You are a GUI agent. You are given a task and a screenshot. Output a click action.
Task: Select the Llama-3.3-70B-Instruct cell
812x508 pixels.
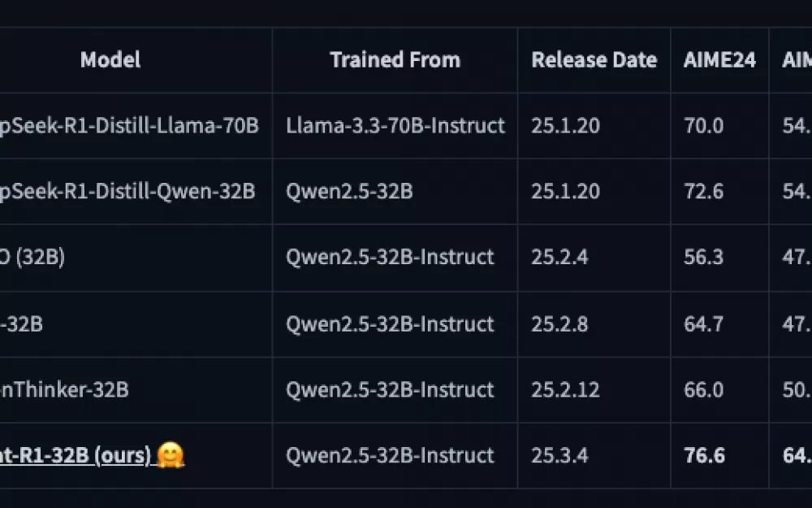click(x=395, y=125)
